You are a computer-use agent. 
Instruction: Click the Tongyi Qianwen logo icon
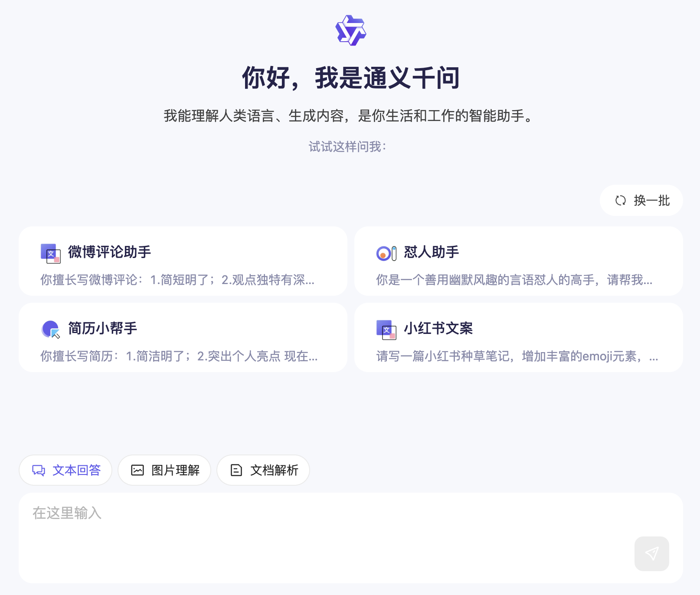(x=351, y=30)
